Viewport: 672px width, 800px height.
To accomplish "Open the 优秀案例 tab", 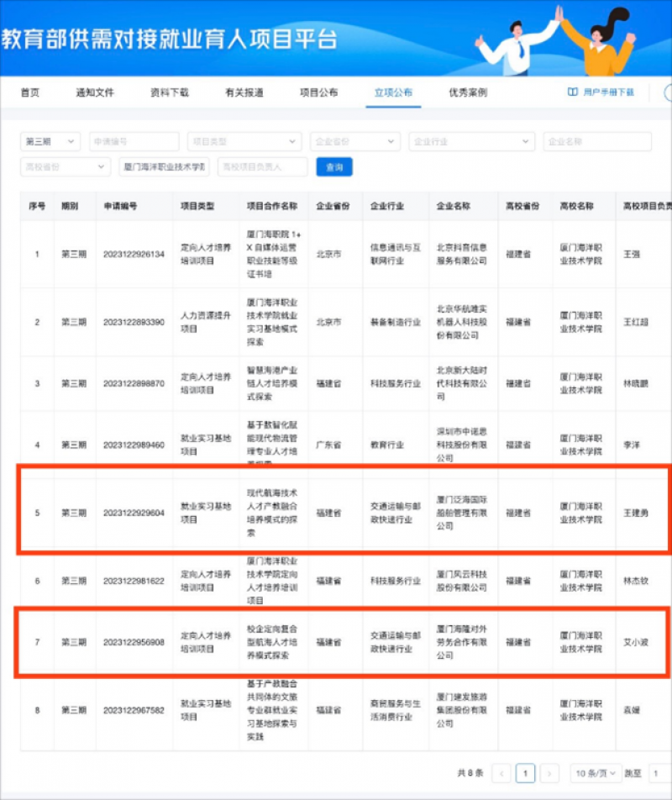I will (x=468, y=92).
